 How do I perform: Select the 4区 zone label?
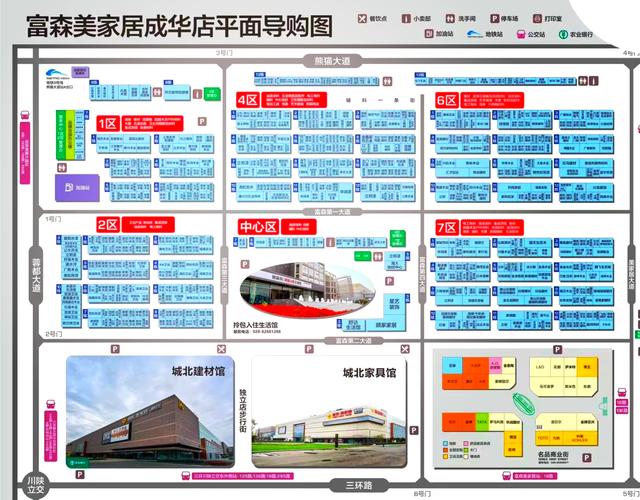[248, 100]
